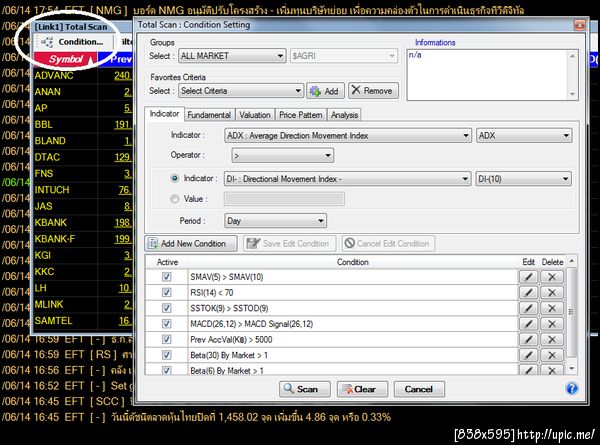
Task: Toggle active for Beta(30) By Market > 1
Action: [x=166, y=355]
